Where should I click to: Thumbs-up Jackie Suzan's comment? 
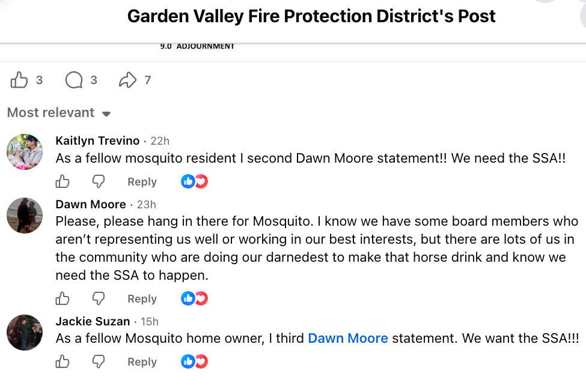tap(63, 361)
